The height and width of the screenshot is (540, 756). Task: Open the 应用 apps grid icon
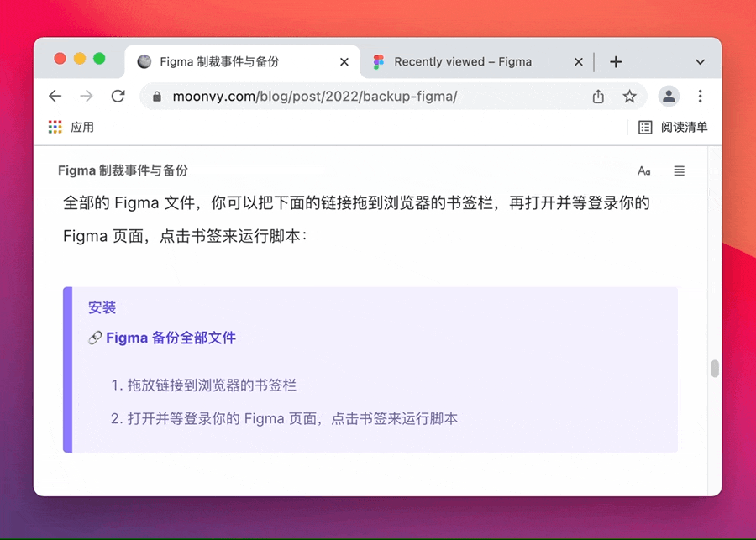pyautogui.click(x=55, y=128)
